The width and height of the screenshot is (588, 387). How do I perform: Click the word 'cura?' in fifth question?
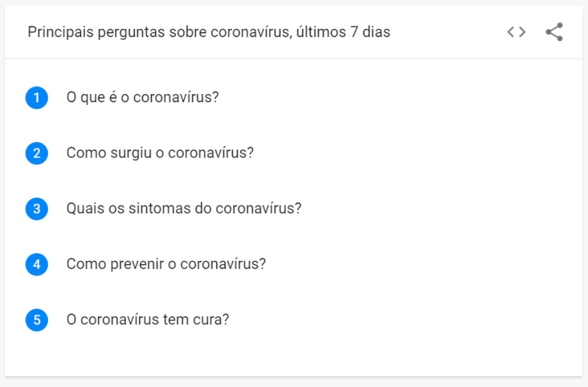(211, 320)
